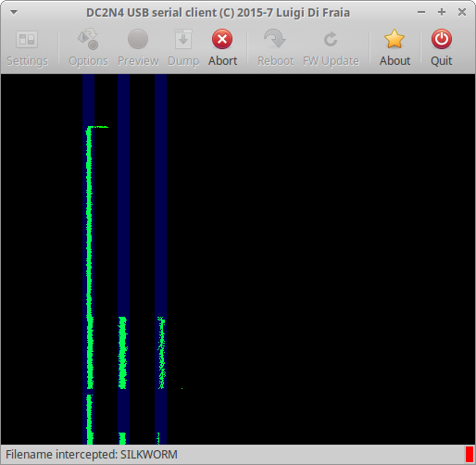Click the red status indicator in the status bar
Screen dimensions: 476x465
tap(470, 455)
